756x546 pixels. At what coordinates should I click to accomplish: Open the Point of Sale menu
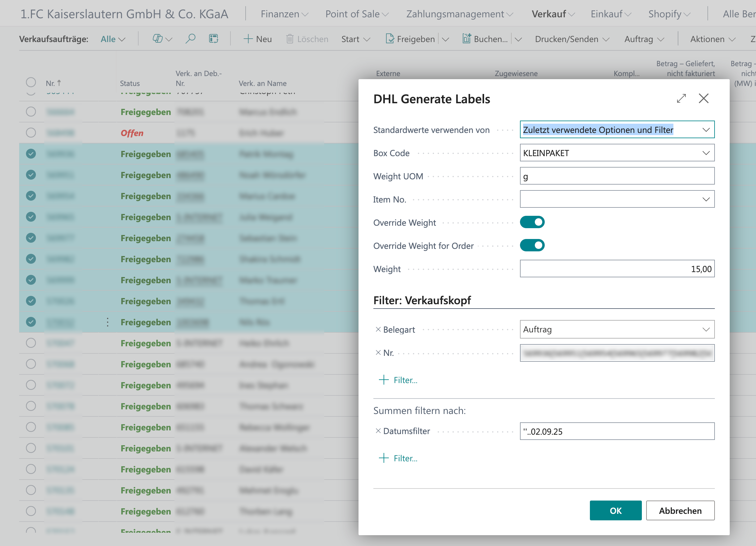point(357,14)
